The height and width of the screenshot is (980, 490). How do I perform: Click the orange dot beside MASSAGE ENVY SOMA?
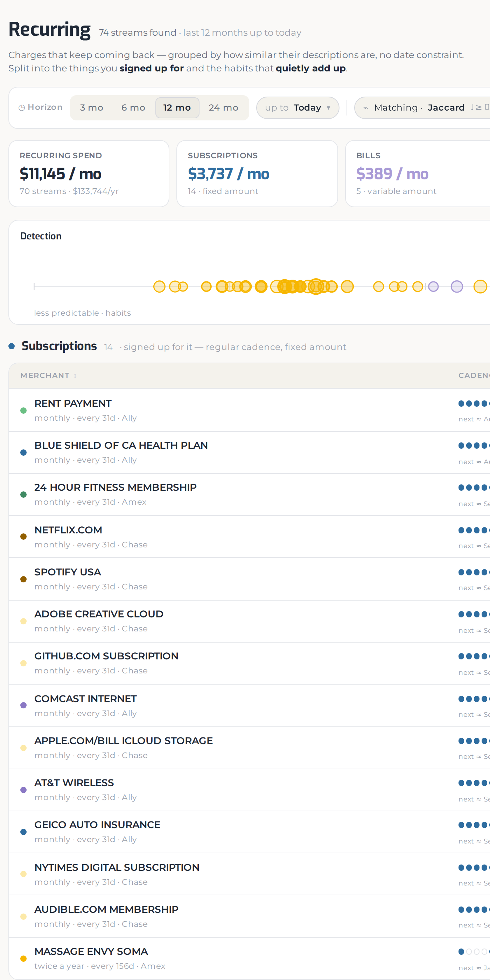pyautogui.click(x=23, y=959)
